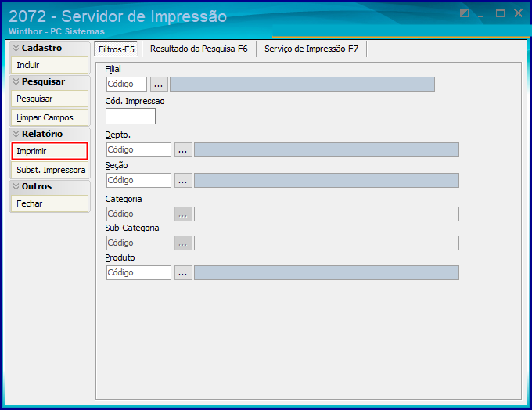Click the Imprimir button
Image resolution: width=532 pixels, height=410 pixels.
pos(49,151)
